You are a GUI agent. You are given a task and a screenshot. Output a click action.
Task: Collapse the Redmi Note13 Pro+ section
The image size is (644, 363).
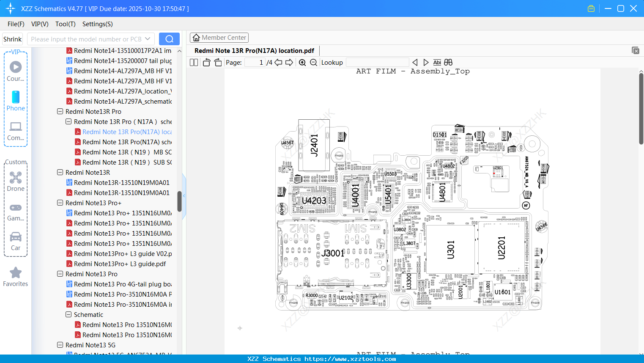pyautogui.click(x=60, y=203)
